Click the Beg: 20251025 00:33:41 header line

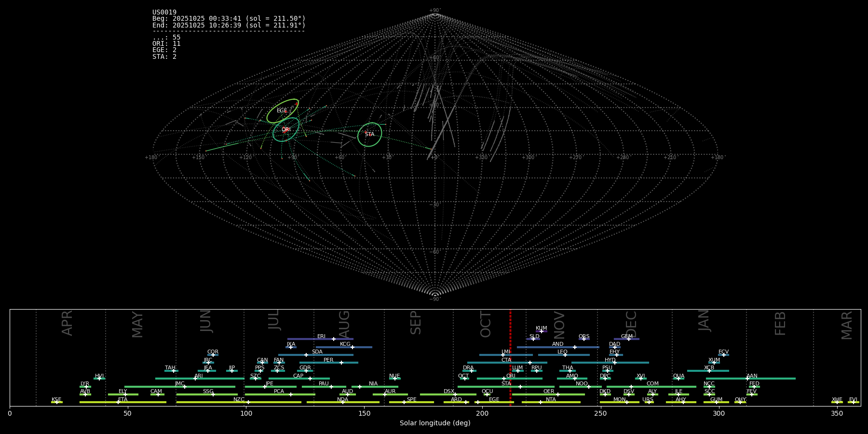point(229,19)
